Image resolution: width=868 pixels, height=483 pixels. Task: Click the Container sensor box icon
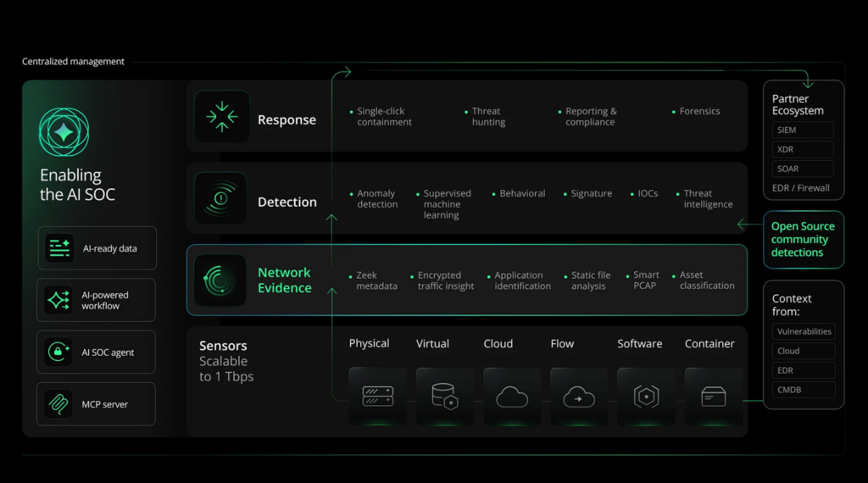[714, 396]
